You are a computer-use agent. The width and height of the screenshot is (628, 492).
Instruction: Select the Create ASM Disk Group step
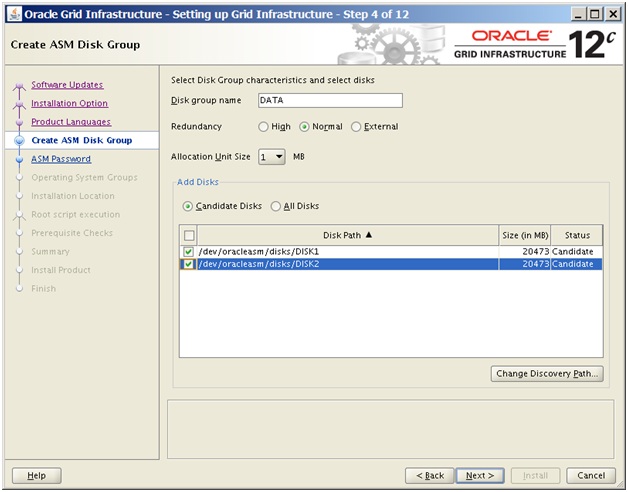82,140
